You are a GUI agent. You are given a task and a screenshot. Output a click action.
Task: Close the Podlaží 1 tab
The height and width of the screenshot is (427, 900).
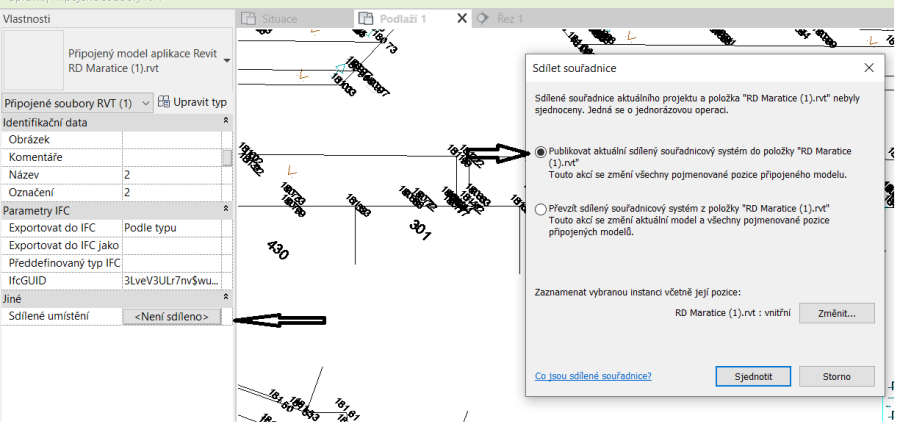[461, 18]
